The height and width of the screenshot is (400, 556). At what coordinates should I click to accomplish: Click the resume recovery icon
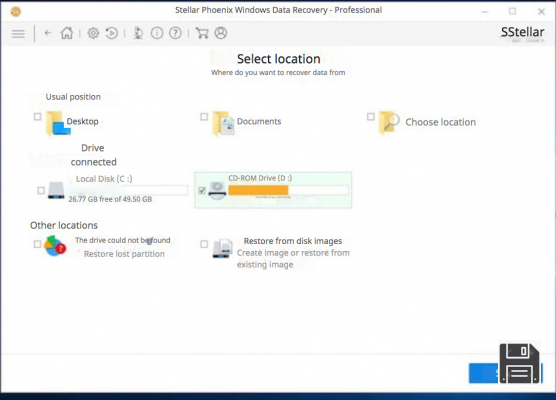coord(112,33)
